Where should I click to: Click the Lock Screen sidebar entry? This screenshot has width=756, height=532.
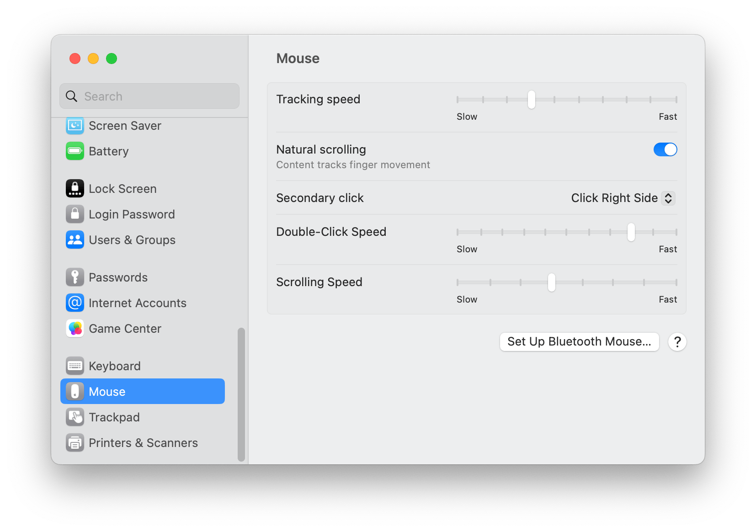[x=75, y=188]
